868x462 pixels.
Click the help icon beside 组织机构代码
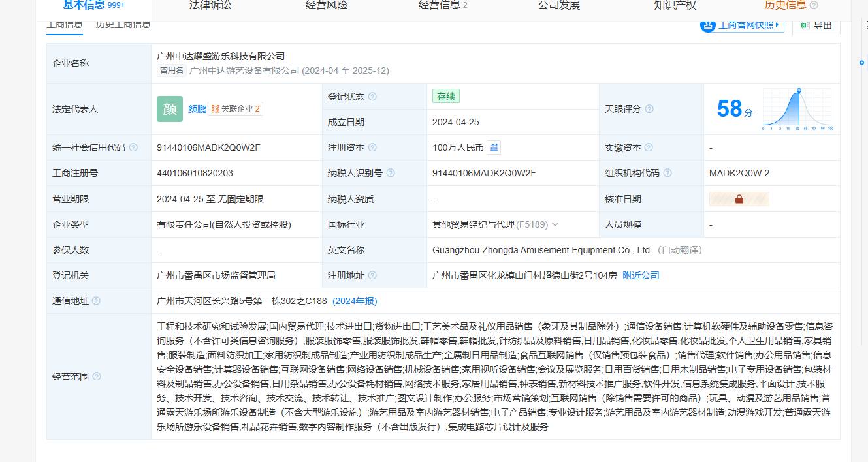coord(667,173)
